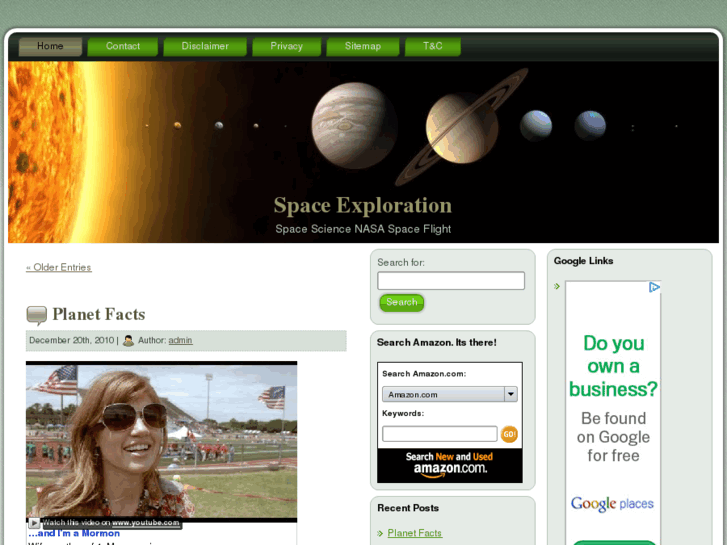Open the Privacy tab

pyautogui.click(x=287, y=46)
